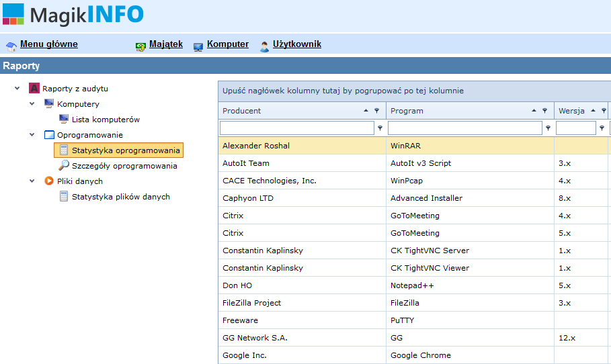Viewport: 611px width, 364px height.
Task: Click the orange play icon of Pliki danych
Action: (x=48, y=181)
